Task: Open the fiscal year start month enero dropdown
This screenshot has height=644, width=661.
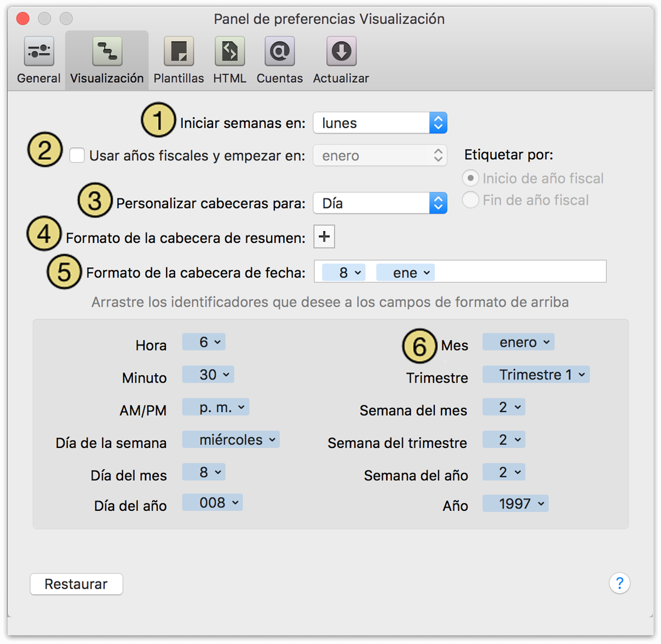Action: coord(380,156)
